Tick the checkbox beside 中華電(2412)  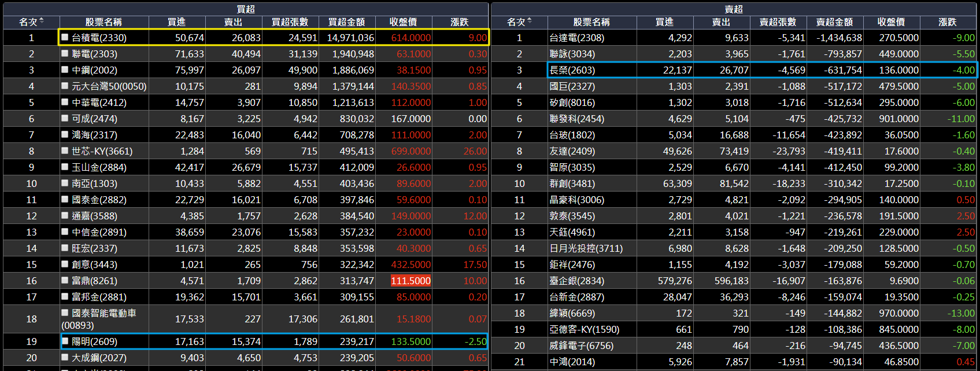coord(65,102)
